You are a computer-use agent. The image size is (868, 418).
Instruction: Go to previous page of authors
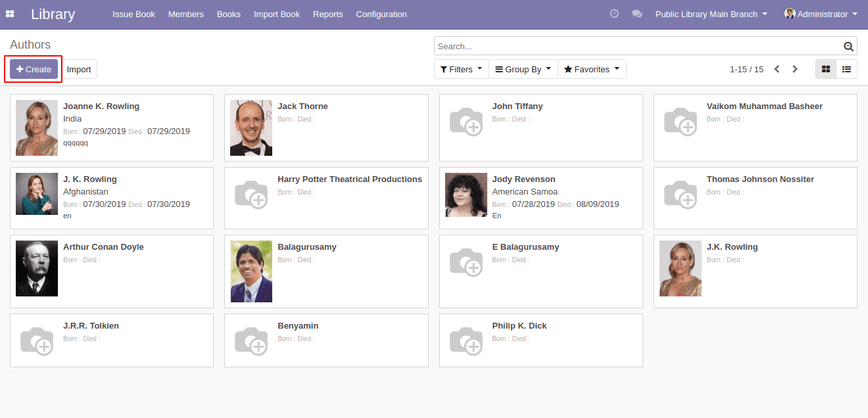[x=777, y=69]
